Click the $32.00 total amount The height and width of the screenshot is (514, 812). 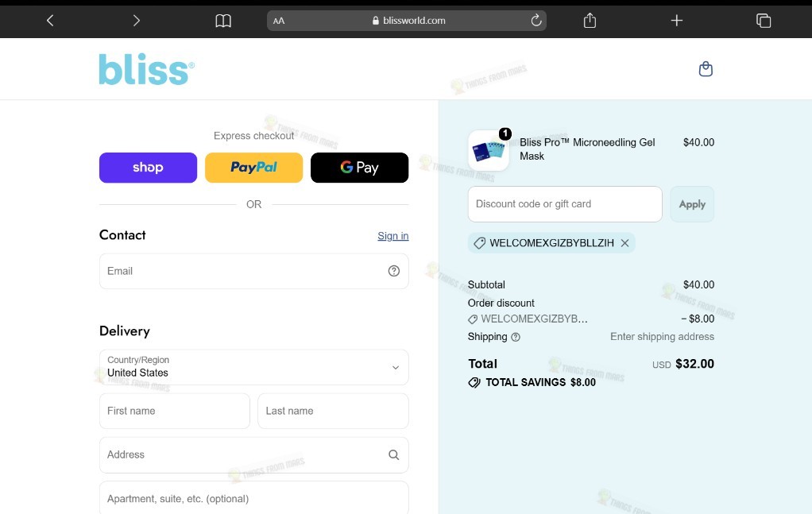pyautogui.click(x=694, y=364)
